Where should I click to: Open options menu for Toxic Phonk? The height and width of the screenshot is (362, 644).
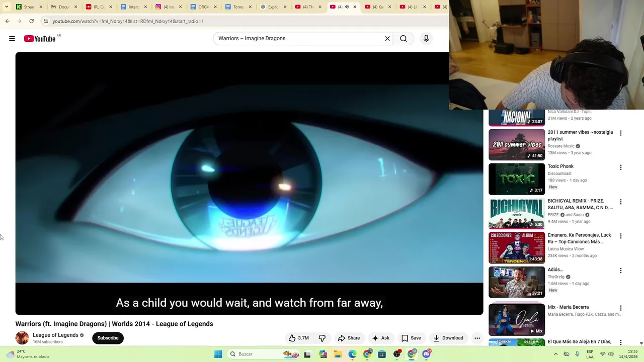point(621,167)
